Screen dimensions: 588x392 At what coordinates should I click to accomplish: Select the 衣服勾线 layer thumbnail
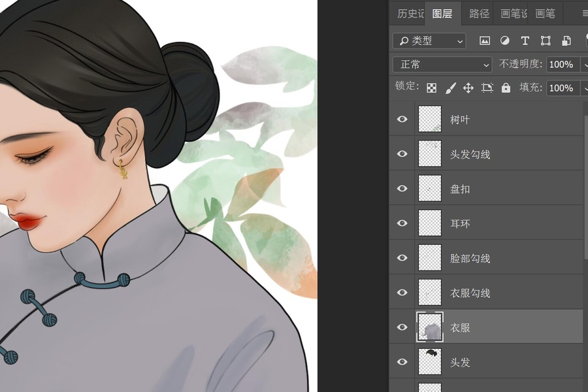430,292
